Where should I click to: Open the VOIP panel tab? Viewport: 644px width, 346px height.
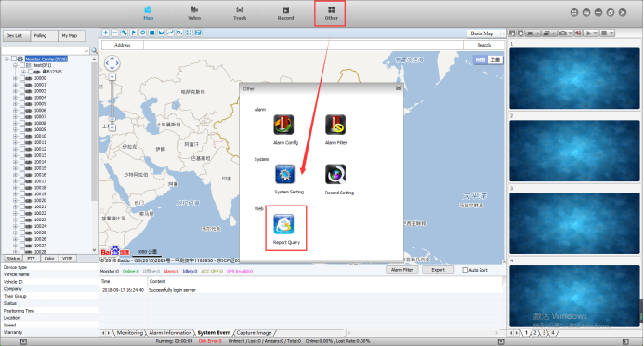pyautogui.click(x=67, y=259)
